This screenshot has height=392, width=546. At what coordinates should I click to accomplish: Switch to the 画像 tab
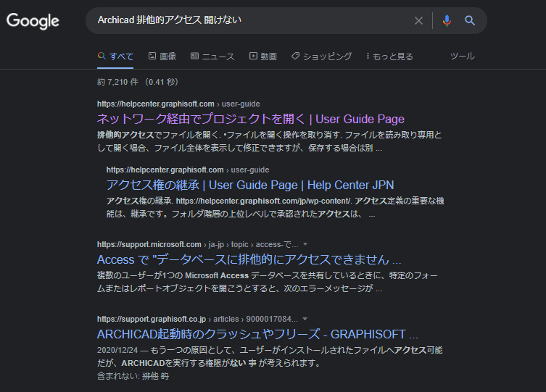click(x=162, y=57)
